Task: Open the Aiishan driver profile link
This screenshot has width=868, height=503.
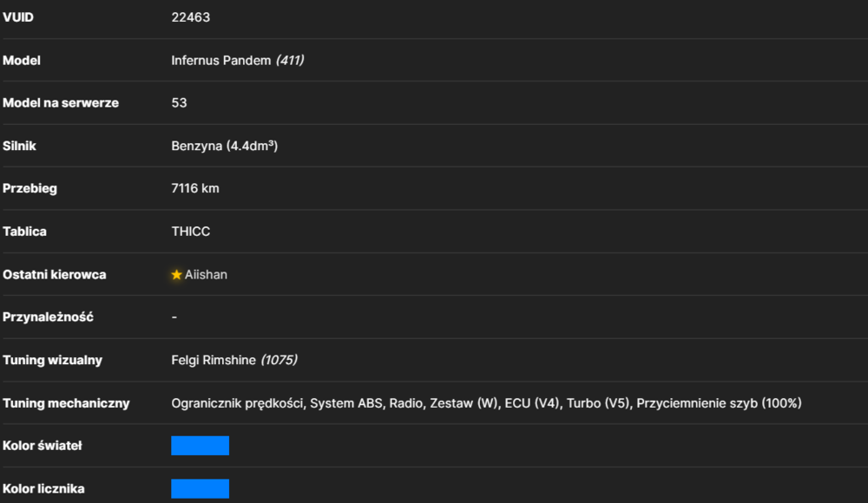Action: [x=206, y=274]
